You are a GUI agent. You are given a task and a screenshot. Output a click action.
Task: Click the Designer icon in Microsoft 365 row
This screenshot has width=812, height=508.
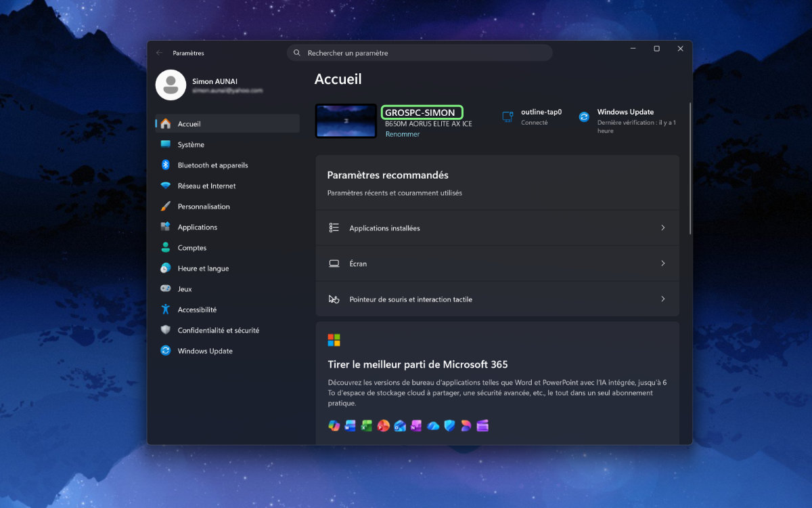466,425
